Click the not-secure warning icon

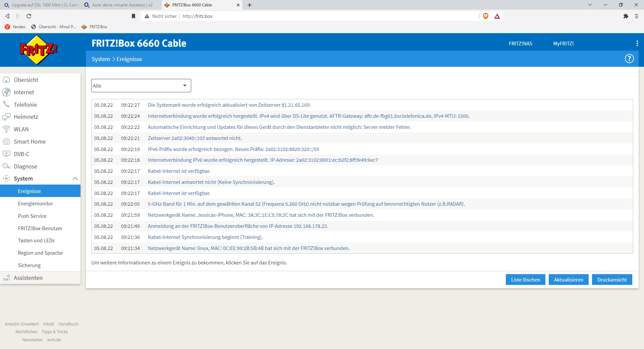(147, 16)
